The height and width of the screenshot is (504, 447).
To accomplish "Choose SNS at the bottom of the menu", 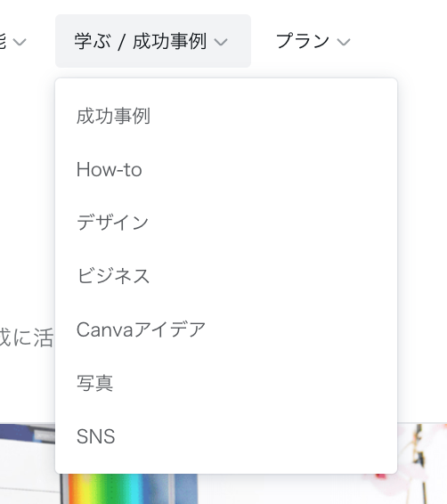I will click(96, 436).
